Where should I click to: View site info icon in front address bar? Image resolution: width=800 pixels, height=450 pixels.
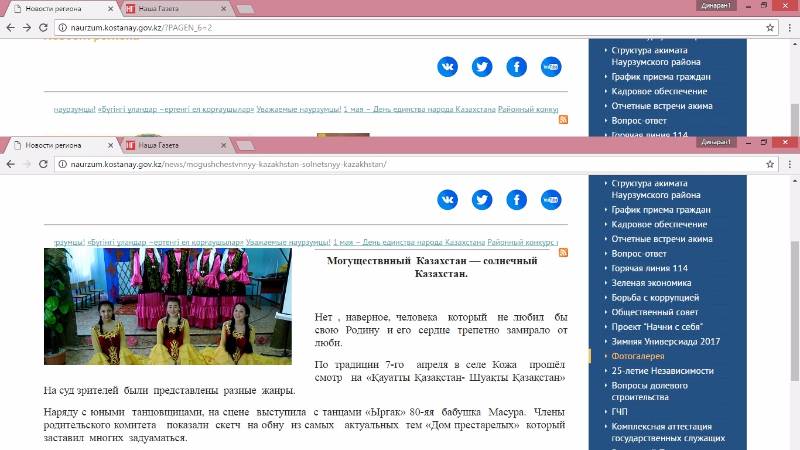tap(62, 164)
